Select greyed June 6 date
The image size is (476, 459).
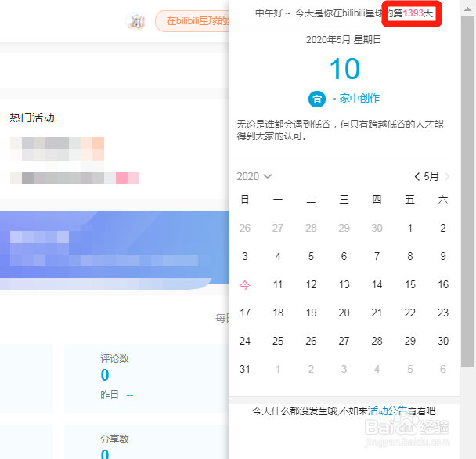coord(443,370)
